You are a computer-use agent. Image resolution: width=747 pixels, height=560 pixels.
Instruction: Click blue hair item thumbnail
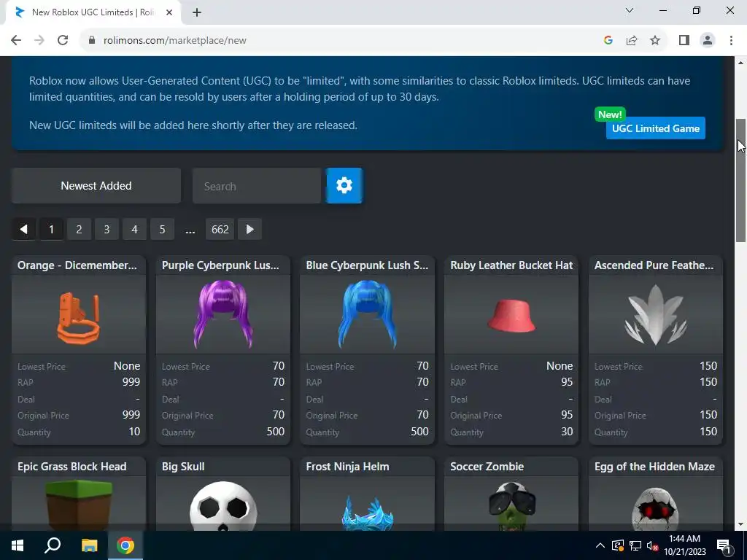point(368,314)
